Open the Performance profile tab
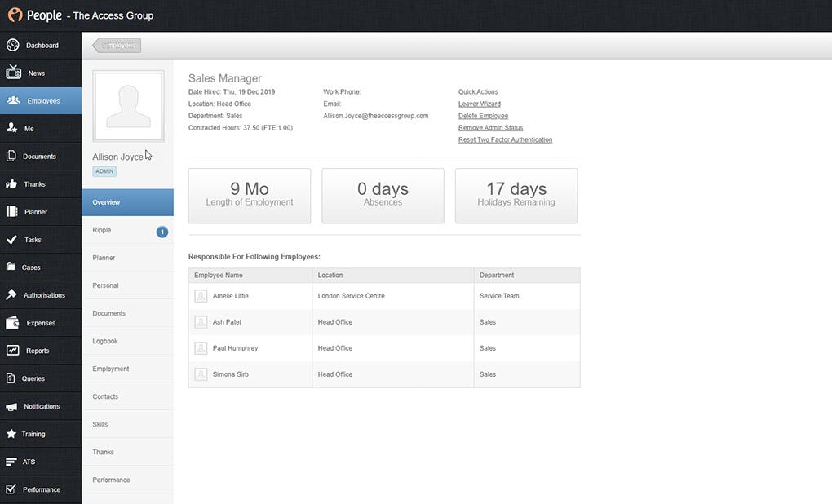The image size is (832, 504). [127, 480]
